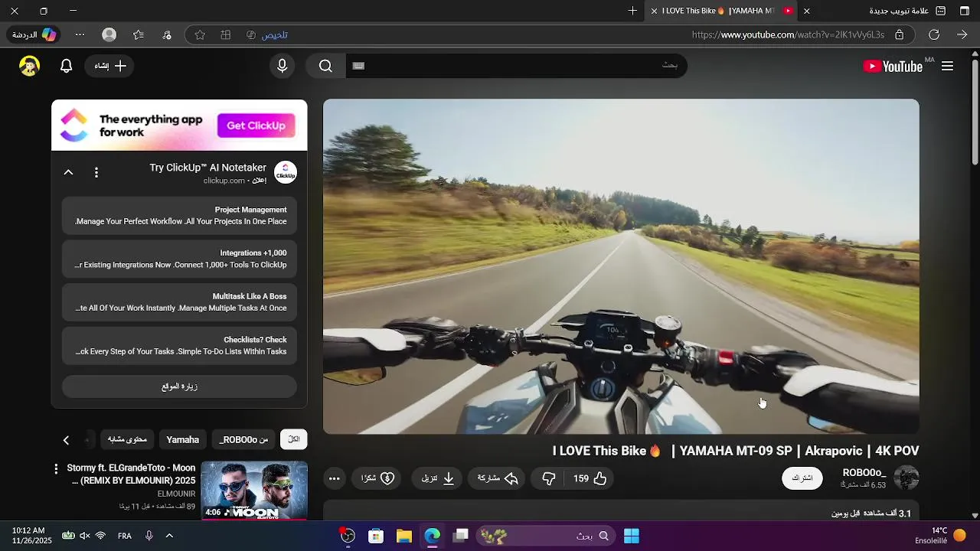Start voice search with the microphone icon
This screenshot has width=980, height=551.
pos(283,66)
